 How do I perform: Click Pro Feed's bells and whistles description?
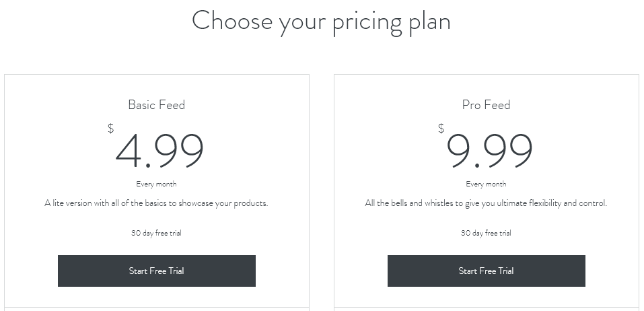click(x=486, y=203)
